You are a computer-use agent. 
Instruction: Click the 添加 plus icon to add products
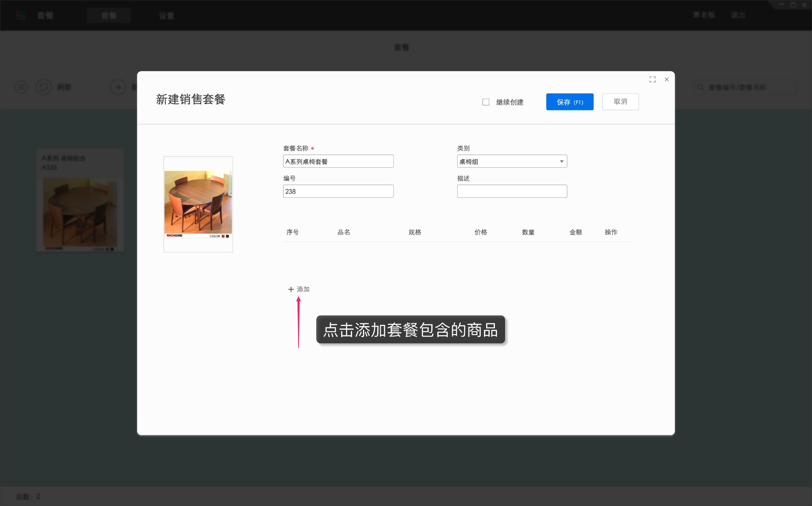tap(291, 289)
